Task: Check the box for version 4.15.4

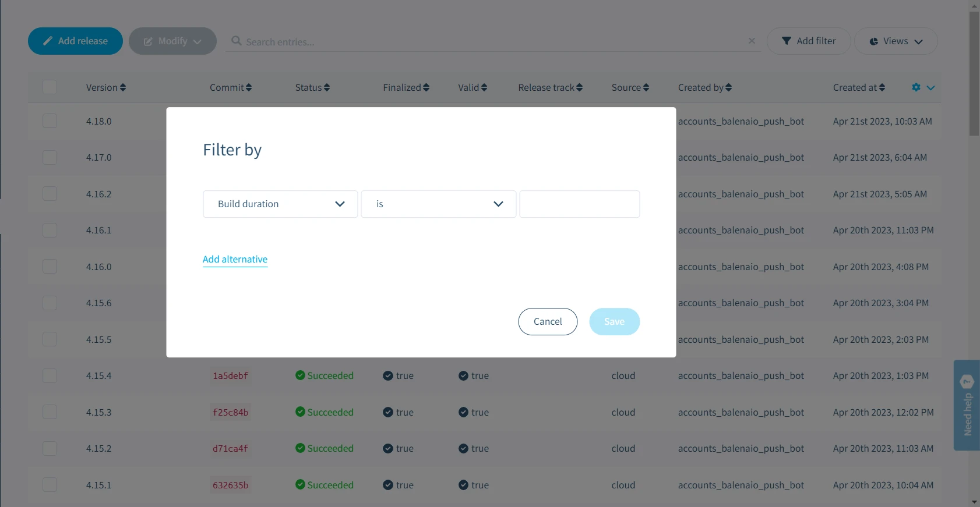Action: point(50,376)
